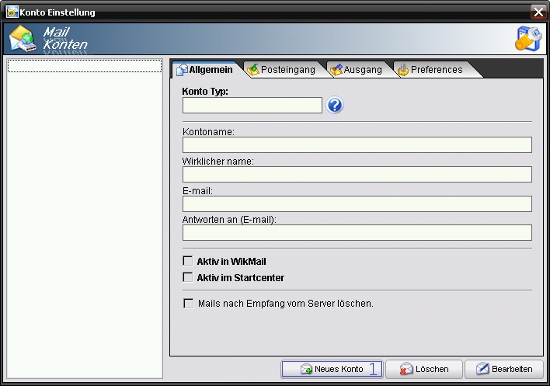Close the Konto Einstellung window

pos(538,12)
